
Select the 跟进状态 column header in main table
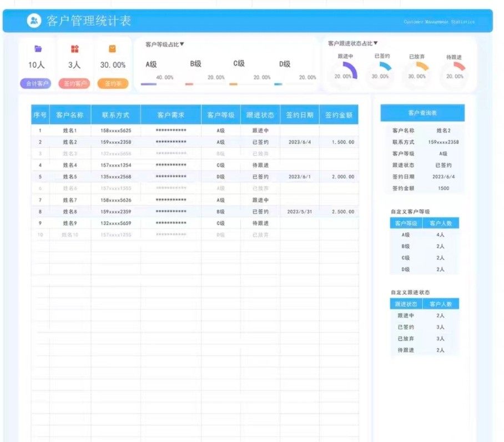[260, 115]
